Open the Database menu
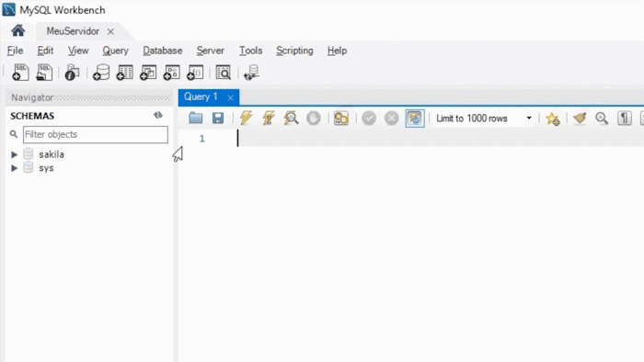 [x=163, y=51]
